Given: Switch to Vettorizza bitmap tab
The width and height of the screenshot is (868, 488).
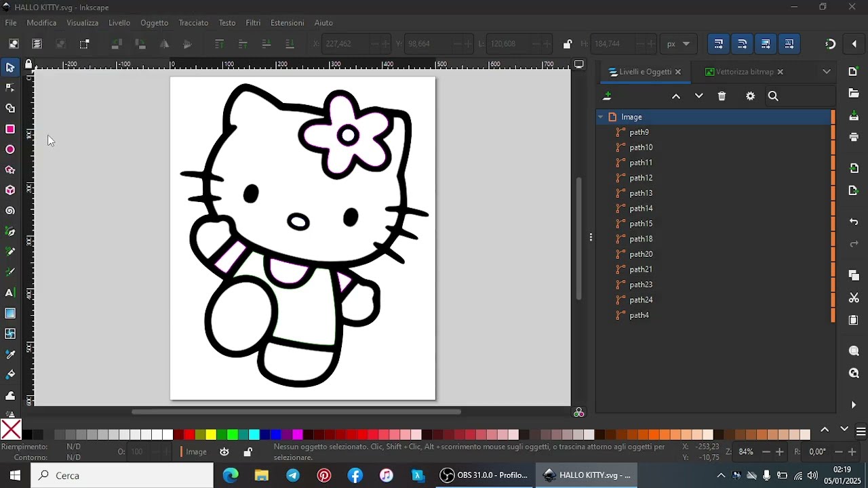Looking at the screenshot, I should (x=744, y=72).
